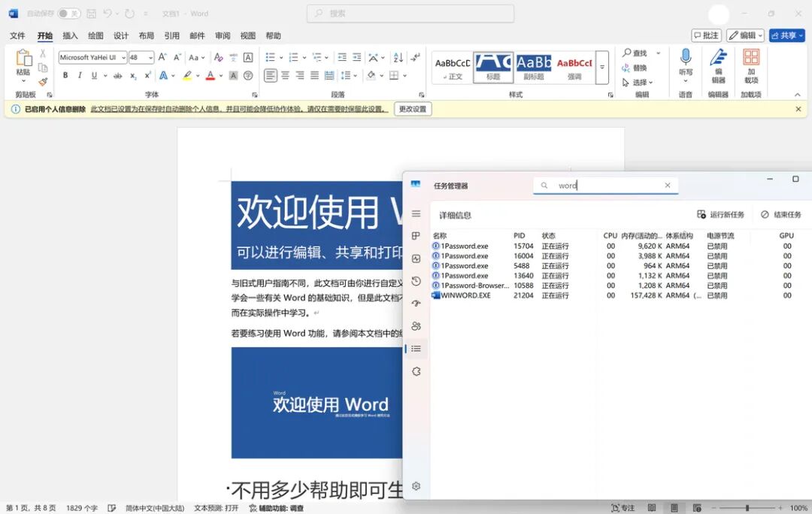Sort the paragraphs with the A-Z icon

(x=398, y=57)
